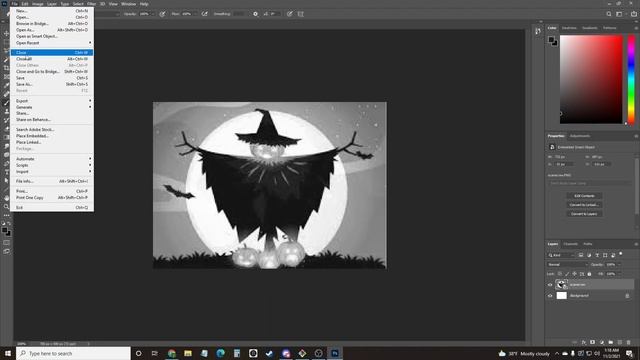The image size is (640, 360).
Task: Filter layers by smart objects icon
Action: [x=613, y=255]
